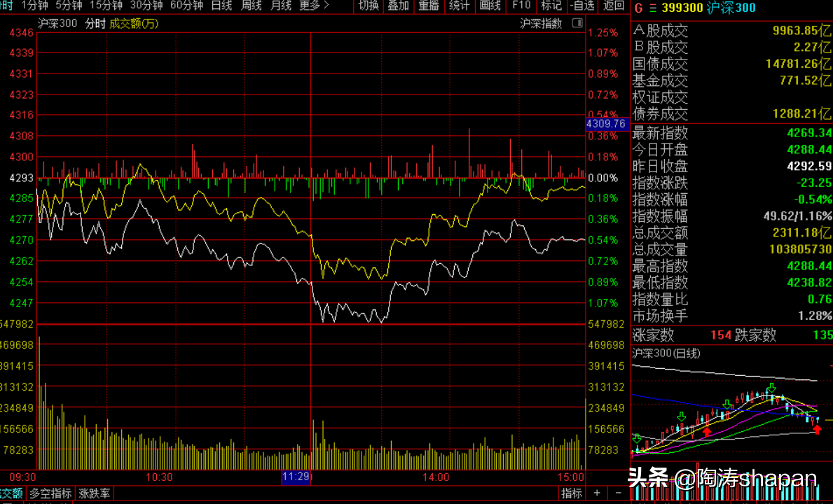Click the 14:00 time axis label
The image size is (833, 504).
point(436,477)
